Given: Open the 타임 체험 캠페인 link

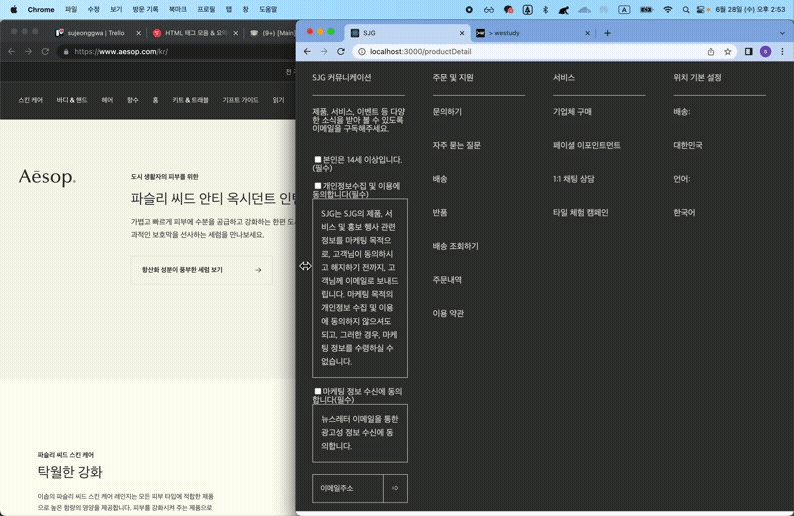Looking at the screenshot, I should point(581,213).
